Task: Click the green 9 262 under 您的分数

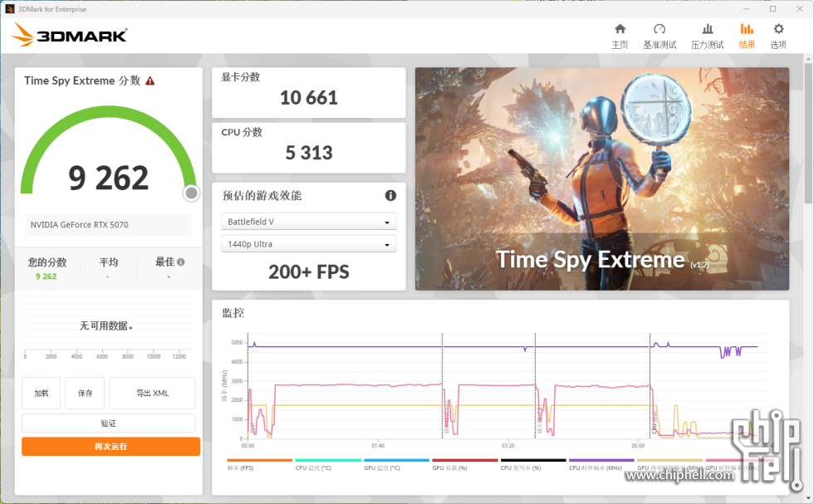Action: point(47,276)
